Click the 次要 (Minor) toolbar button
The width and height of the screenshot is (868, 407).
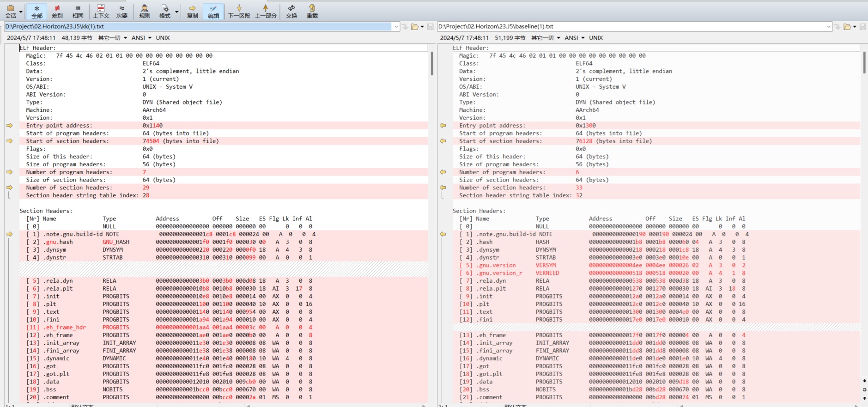121,11
